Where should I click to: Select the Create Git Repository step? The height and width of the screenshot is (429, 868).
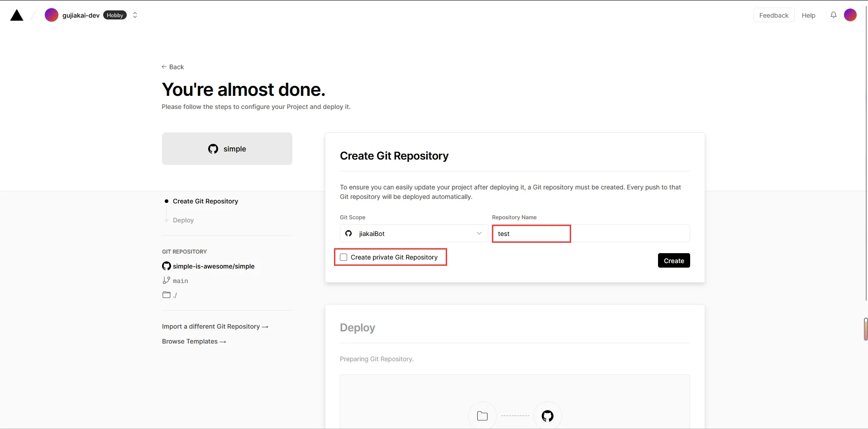(x=205, y=201)
